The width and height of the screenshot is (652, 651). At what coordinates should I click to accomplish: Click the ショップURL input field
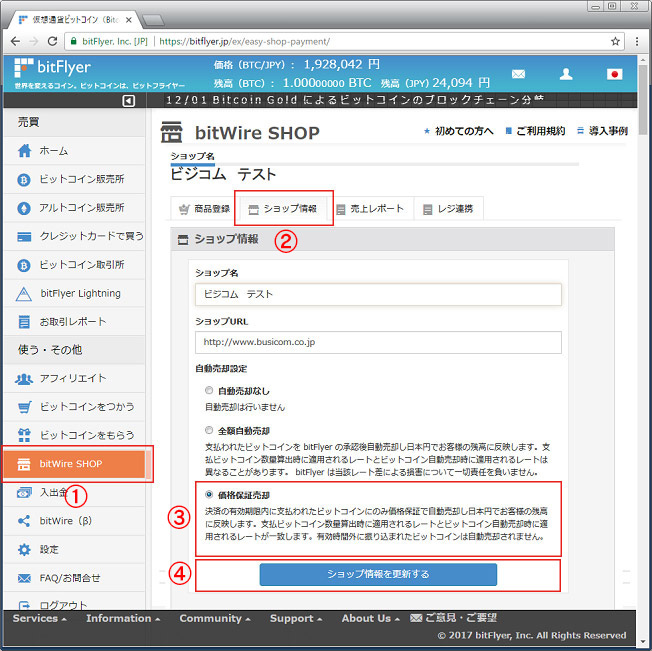click(x=378, y=342)
